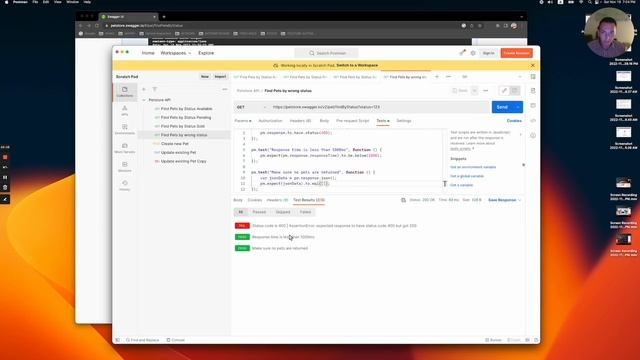Switch to the Headers request tab
640x360 pixels.
point(300,121)
